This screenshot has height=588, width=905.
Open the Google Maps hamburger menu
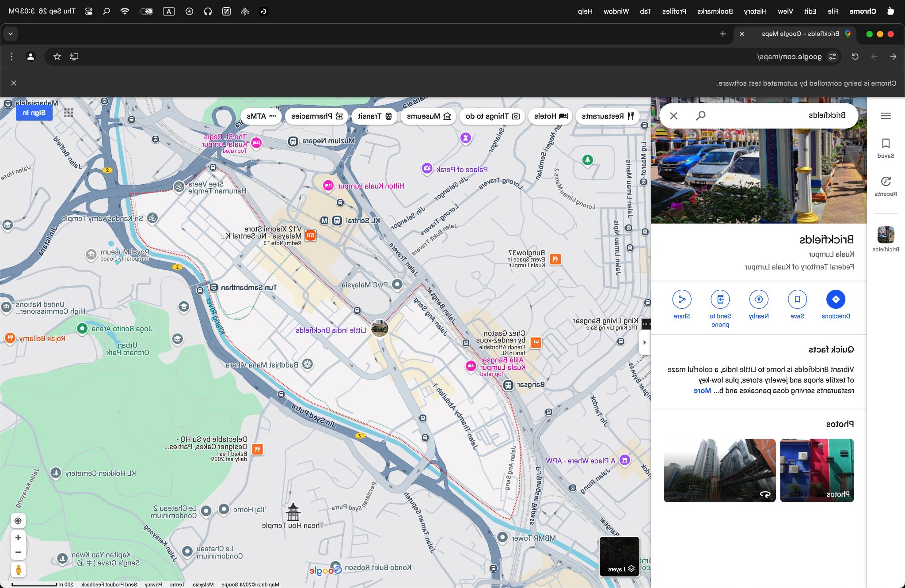[x=886, y=116]
